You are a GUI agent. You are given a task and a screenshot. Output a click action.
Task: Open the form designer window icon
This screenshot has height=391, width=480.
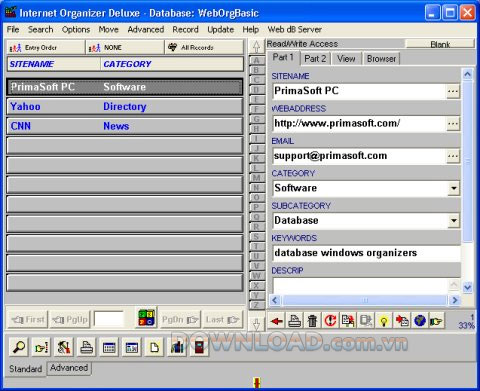tap(132, 347)
